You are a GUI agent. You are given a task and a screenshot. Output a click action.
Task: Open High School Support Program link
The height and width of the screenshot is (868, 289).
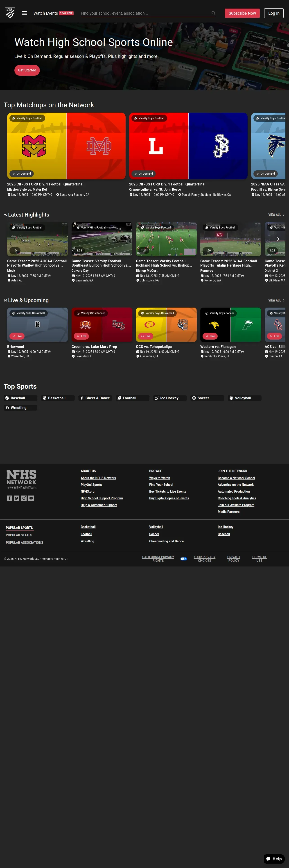[102, 498]
